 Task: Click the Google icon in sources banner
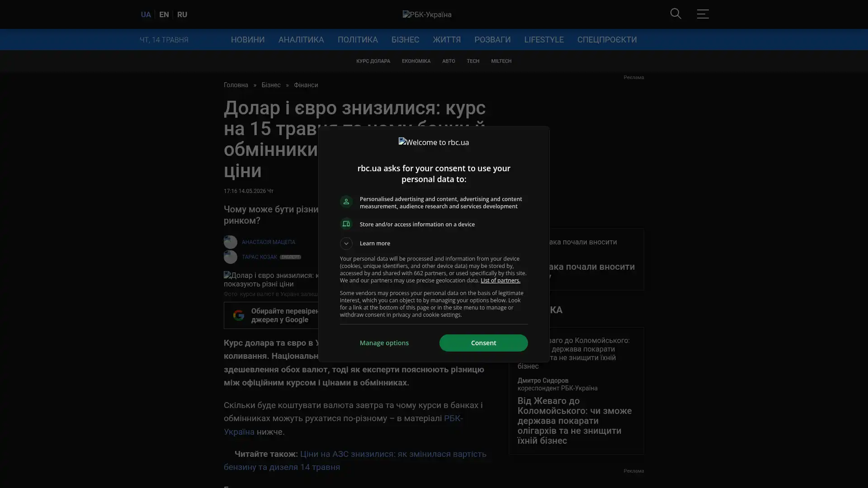point(239,315)
